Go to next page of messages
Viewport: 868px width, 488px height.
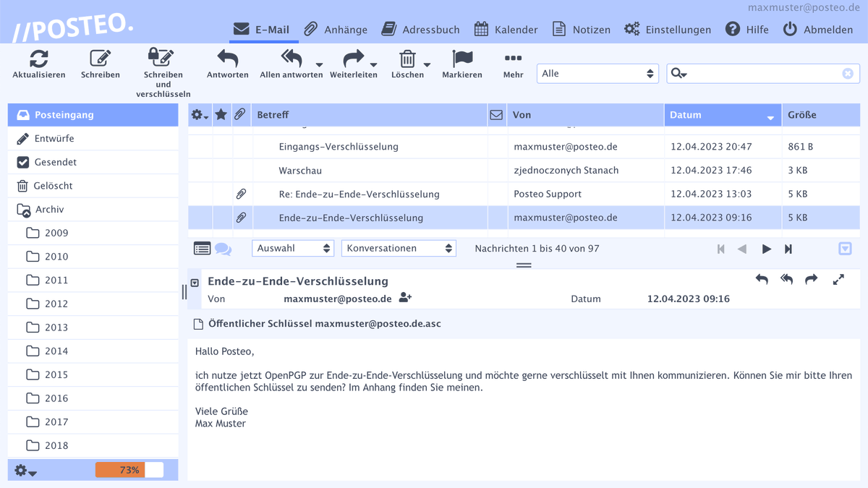click(767, 249)
